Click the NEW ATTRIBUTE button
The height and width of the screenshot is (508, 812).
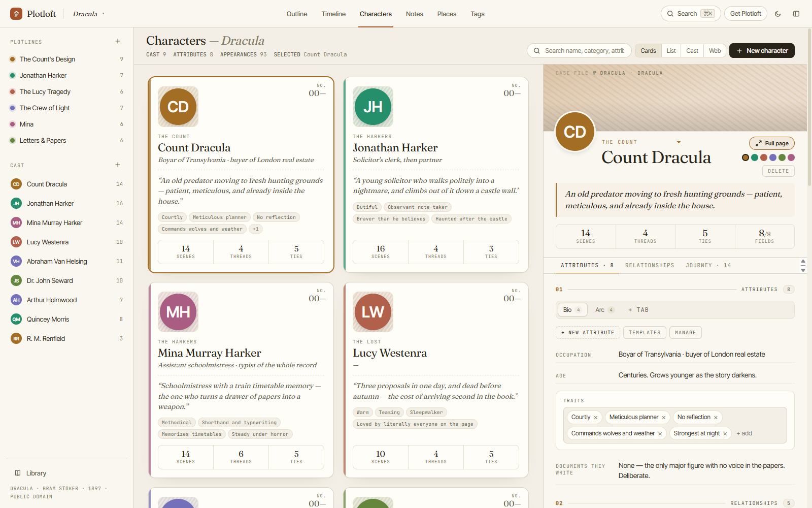pos(588,333)
